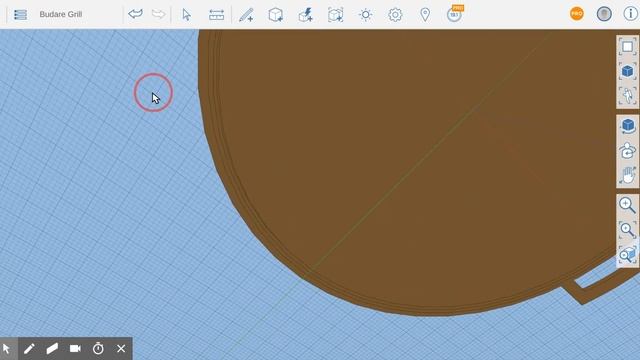Switch to 3D cube view
Image resolution: width=640 pixels, height=360 pixels.
click(627, 71)
